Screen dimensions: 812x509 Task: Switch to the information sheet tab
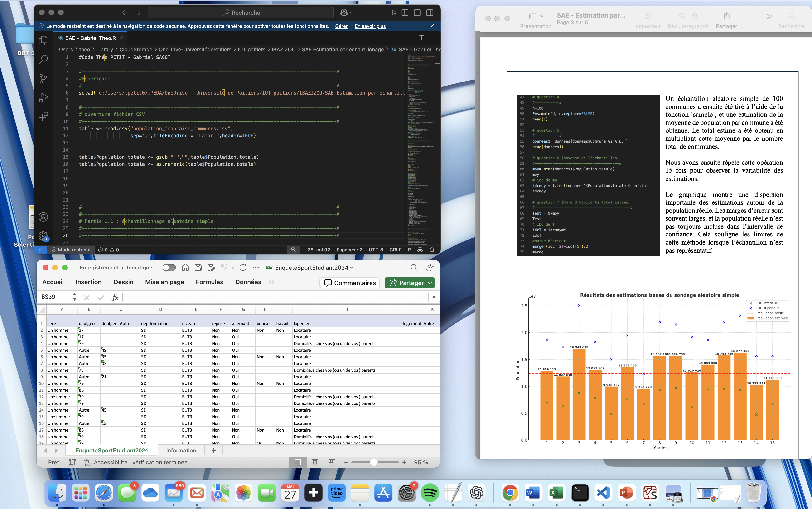tap(181, 451)
